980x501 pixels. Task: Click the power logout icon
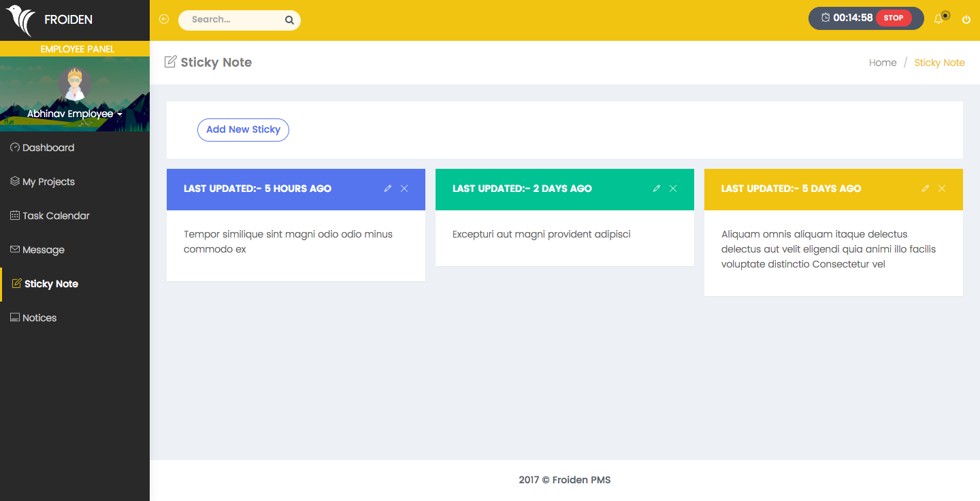click(x=966, y=20)
